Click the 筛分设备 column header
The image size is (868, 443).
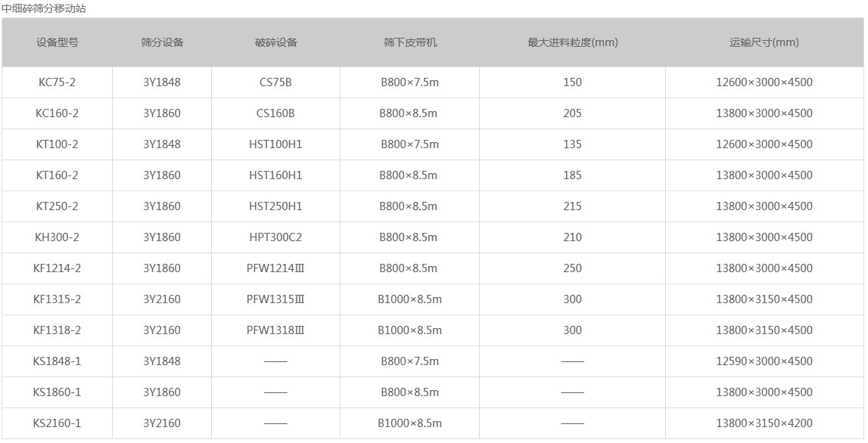162,42
